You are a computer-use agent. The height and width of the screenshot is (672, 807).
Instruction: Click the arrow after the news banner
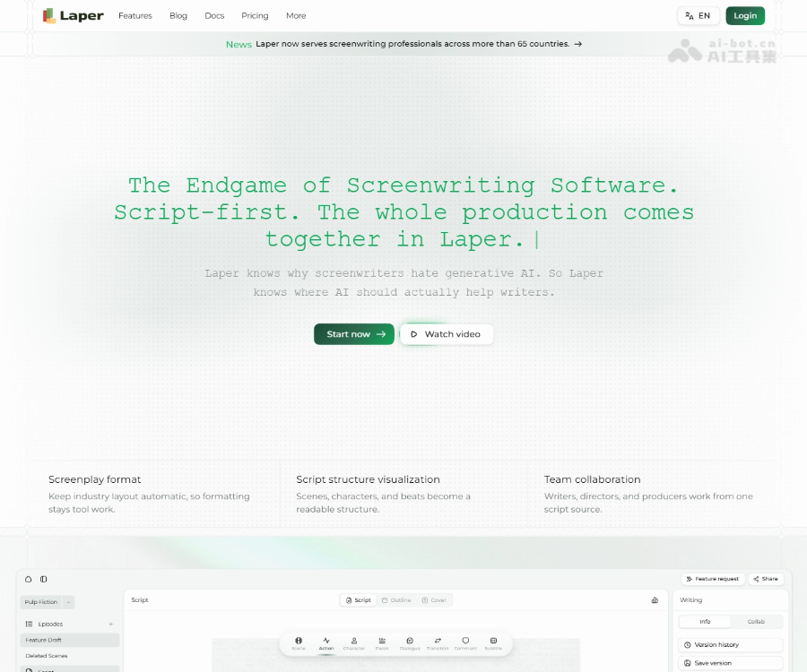point(578,44)
